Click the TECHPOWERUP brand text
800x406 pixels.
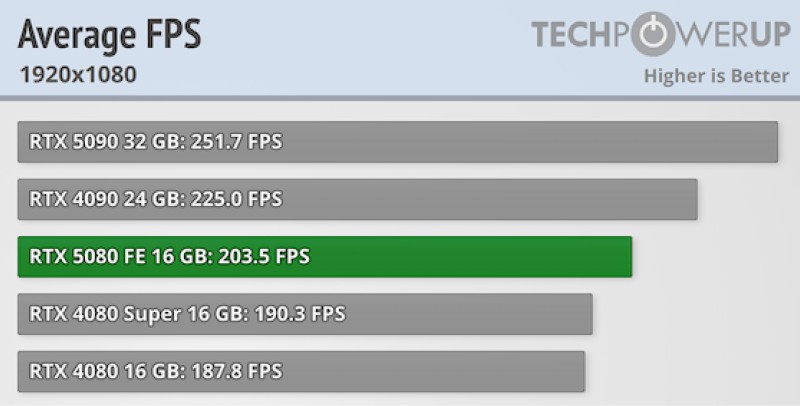click(x=661, y=34)
